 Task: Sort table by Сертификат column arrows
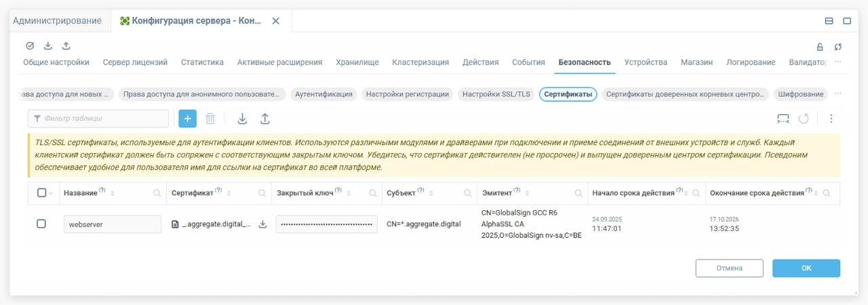229,193
